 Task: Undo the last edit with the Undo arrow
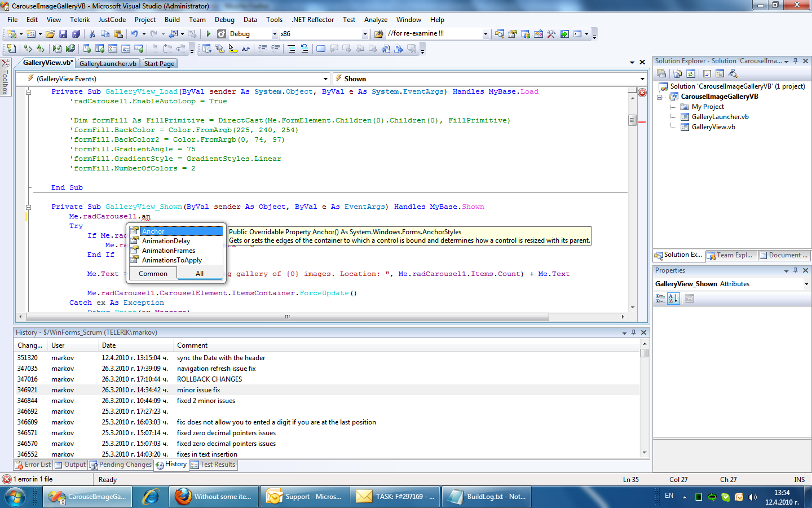tap(134, 34)
